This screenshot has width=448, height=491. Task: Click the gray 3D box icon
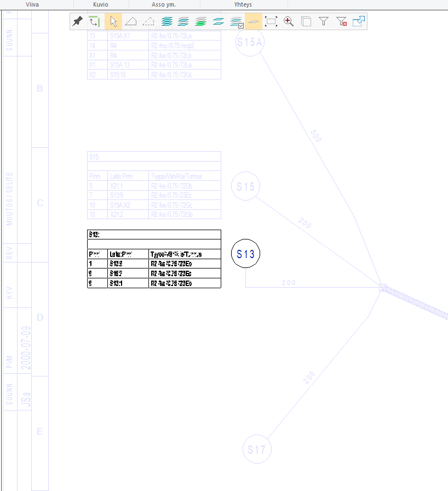coord(306,21)
